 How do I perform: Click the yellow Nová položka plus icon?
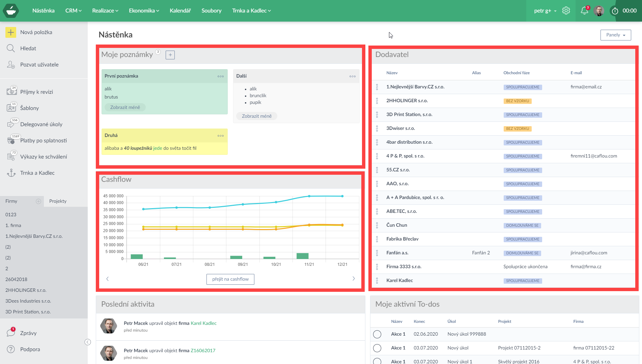click(x=11, y=32)
